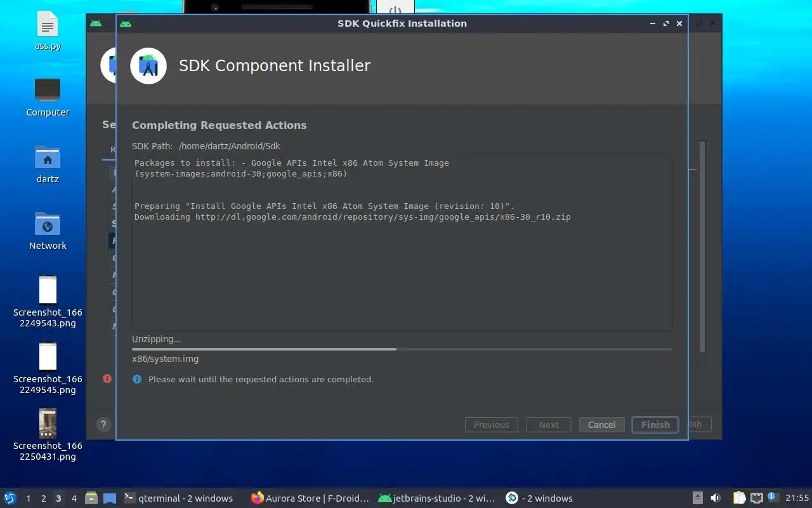Open the volume control in system tray
Image resolution: width=812 pixels, height=508 pixels.
click(x=716, y=498)
